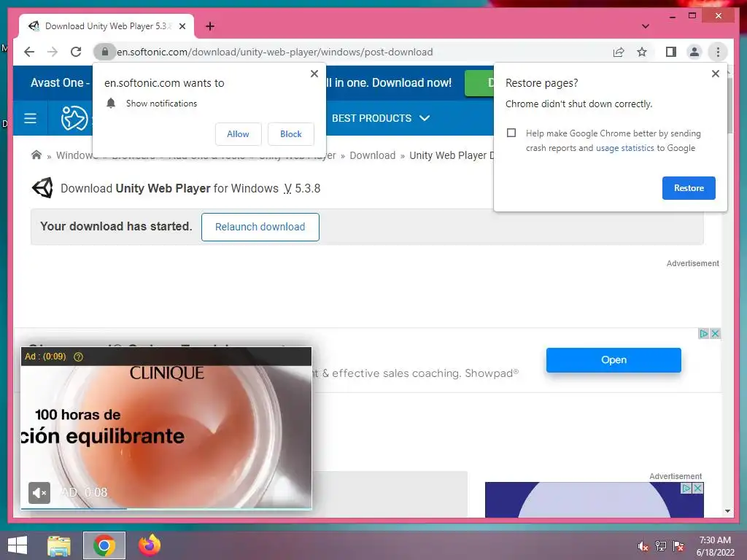Viewport: 747px width, 560px height.
Task: Bookmark this page with the star
Action: 642,52
